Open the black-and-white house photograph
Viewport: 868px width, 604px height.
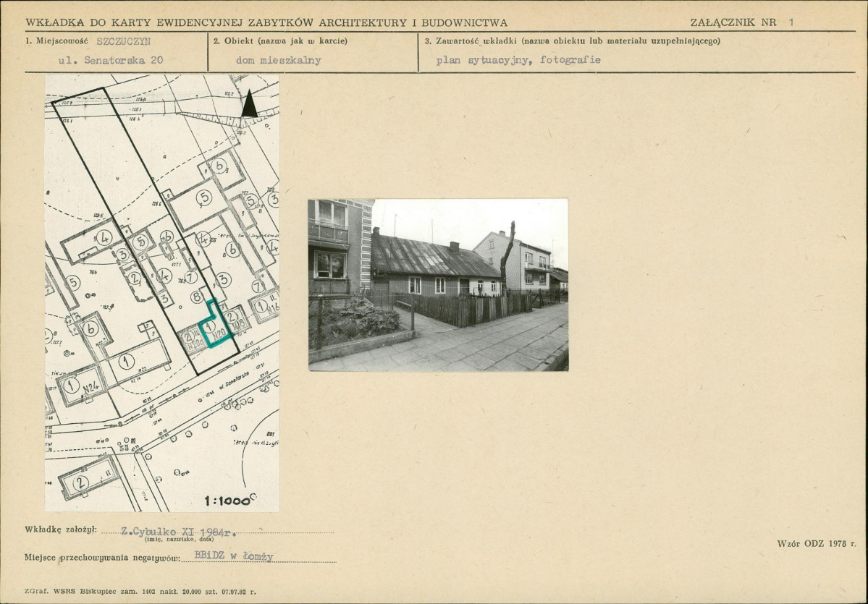tap(438, 285)
